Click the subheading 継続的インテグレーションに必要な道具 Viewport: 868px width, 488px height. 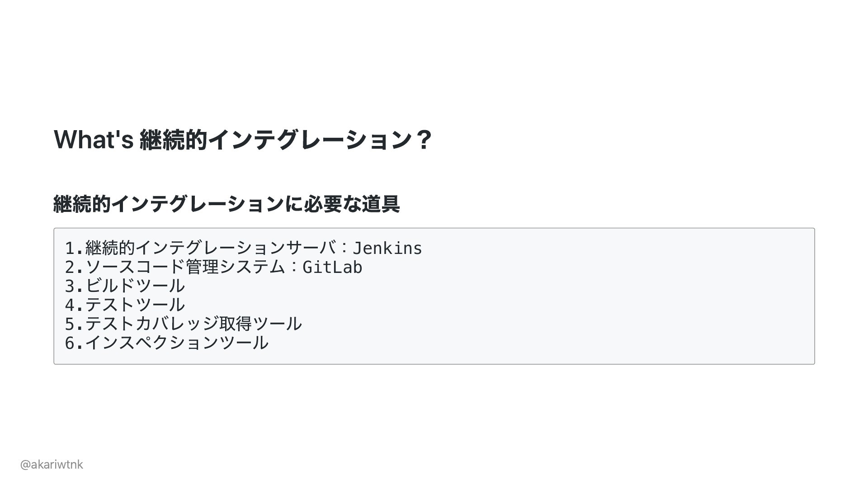click(226, 204)
